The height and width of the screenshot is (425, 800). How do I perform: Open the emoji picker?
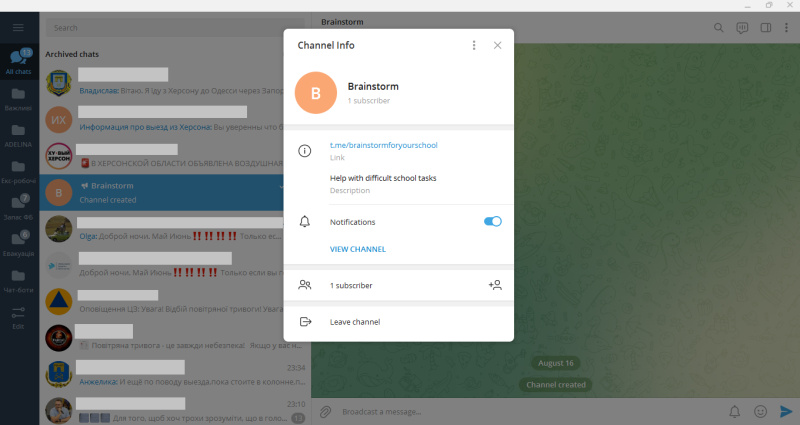(x=760, y=411)
